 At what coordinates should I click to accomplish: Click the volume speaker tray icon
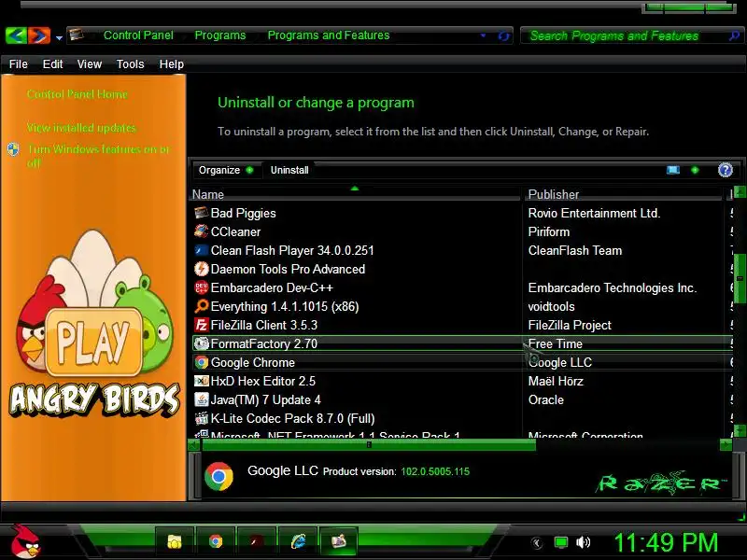(x=583, y=542)
